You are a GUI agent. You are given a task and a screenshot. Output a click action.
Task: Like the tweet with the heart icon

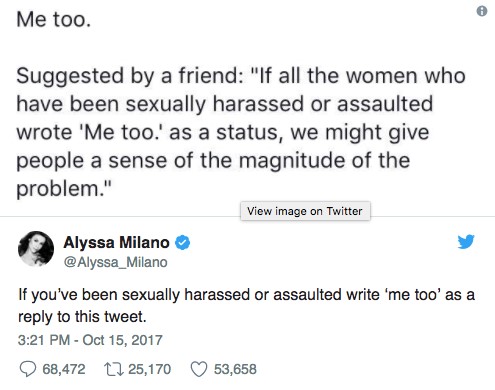pos(199,369)
